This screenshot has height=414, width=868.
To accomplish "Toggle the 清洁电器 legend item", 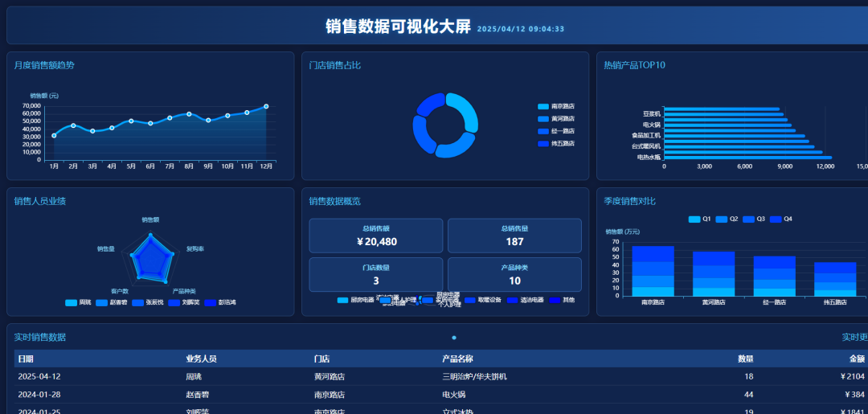I will [x=526, y=300].
